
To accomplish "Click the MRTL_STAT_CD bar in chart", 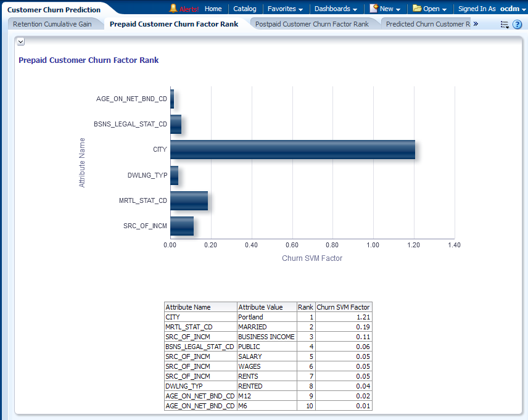I will pos(189,200).
